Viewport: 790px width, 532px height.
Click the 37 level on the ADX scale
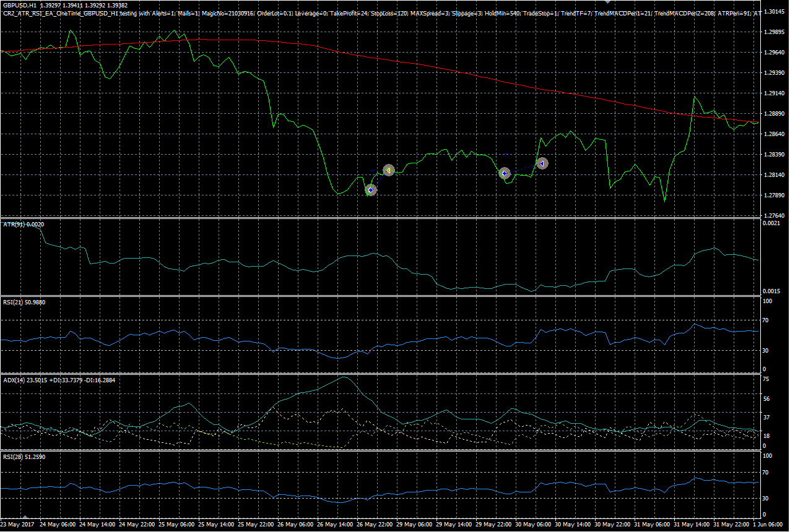point(768,418)
